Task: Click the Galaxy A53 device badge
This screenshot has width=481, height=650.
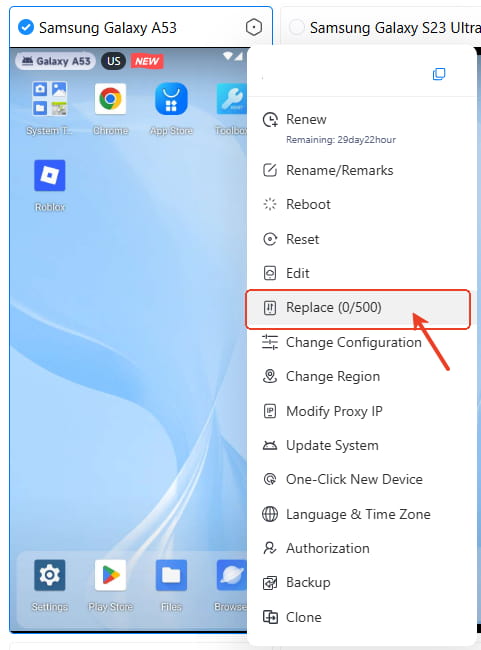Action: [x=56, y=61]
